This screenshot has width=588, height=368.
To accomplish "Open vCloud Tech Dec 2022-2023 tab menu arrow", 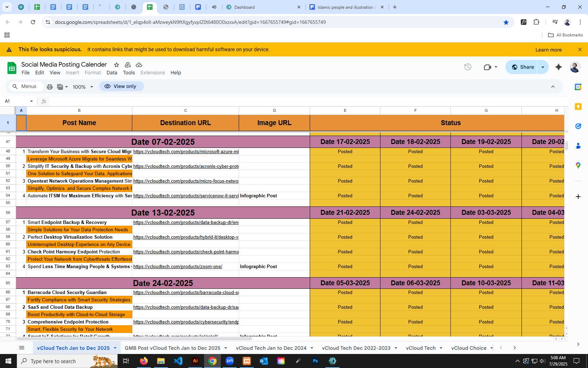I will tap(396, 348).
